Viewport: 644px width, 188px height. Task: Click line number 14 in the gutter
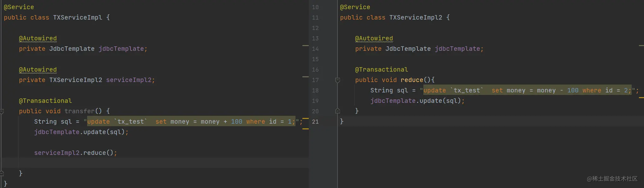coord(315,49)
